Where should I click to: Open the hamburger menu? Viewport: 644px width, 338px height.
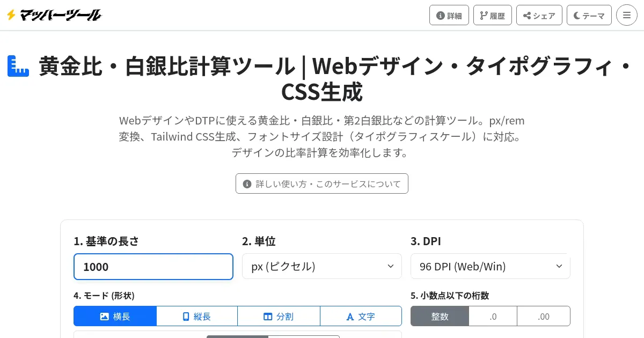click(x=627, y=15)
